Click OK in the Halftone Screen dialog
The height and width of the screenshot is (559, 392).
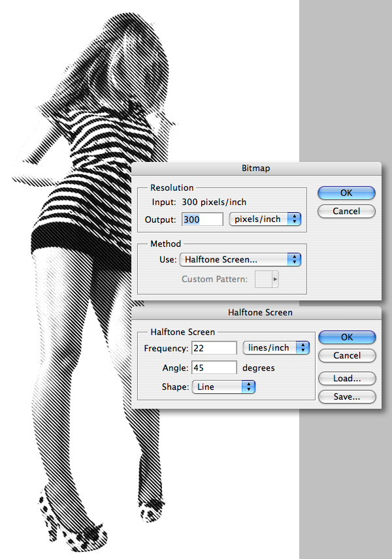pyautogui.click(x=347, y=337)
